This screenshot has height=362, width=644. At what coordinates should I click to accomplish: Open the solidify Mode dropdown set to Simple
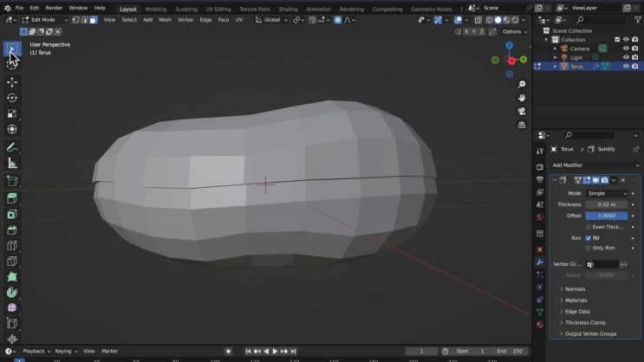point(606,193)
